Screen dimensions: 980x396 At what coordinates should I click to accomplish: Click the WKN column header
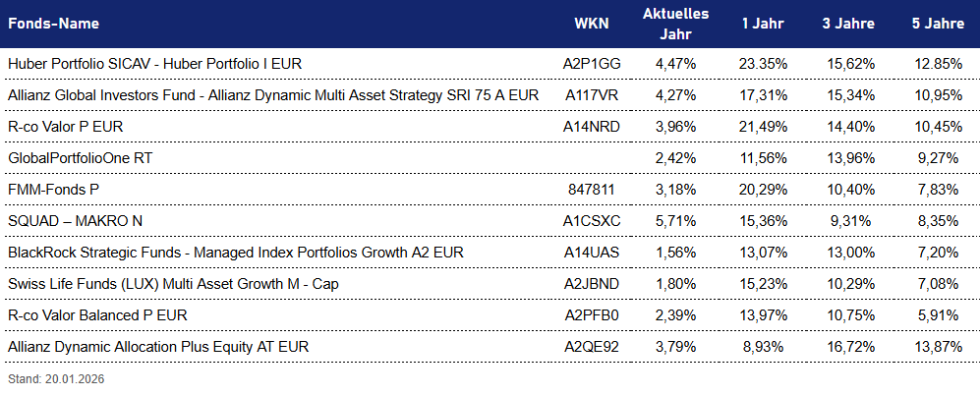coord(592,24)
